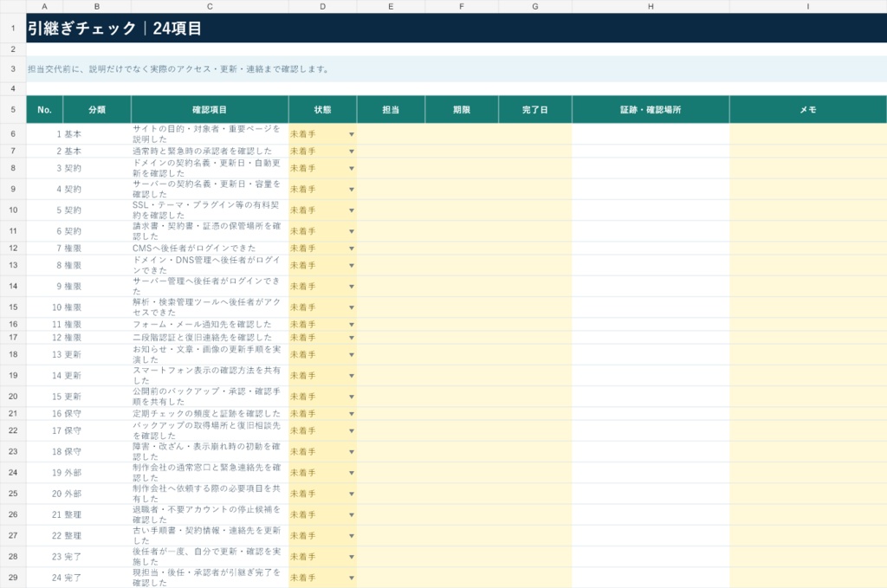Click the 期限 header cell

[462, 110]
